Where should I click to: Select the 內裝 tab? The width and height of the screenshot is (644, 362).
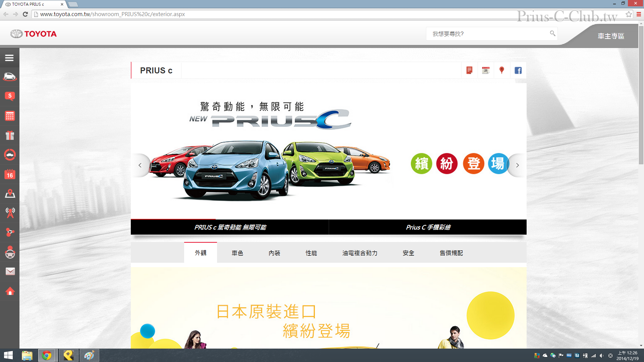pyautogui.click(x=274, y=253)
